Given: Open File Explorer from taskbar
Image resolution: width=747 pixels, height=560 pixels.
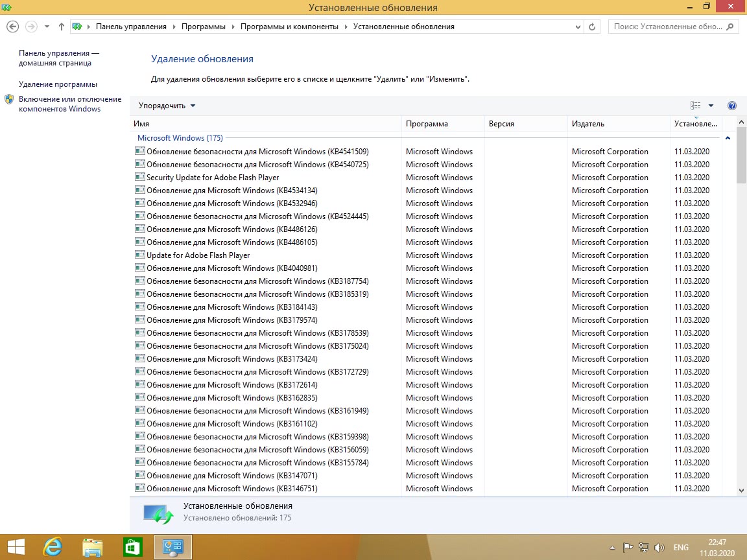Looking at the screenshot, I should click(x=93, y=547).
